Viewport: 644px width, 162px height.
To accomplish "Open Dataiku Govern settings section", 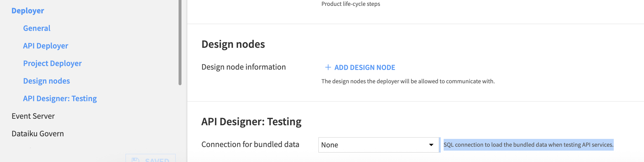I will (38, 134).
